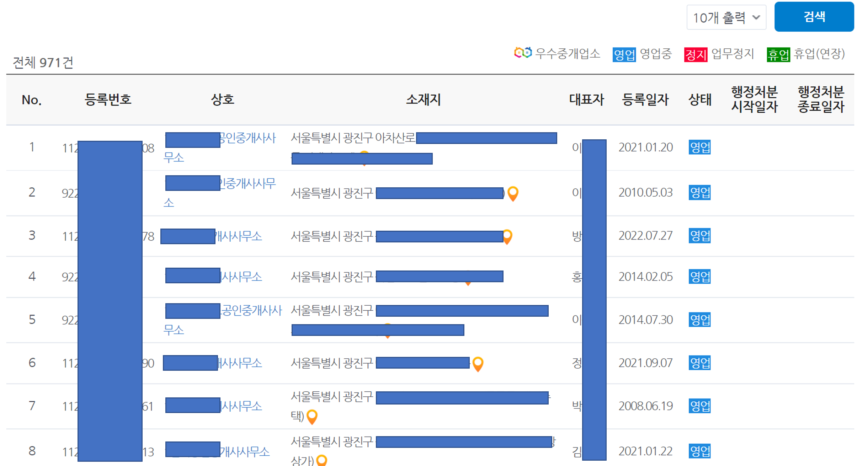Open the row 8 business name link
This screenshot has height=466, width=868.
245,452
